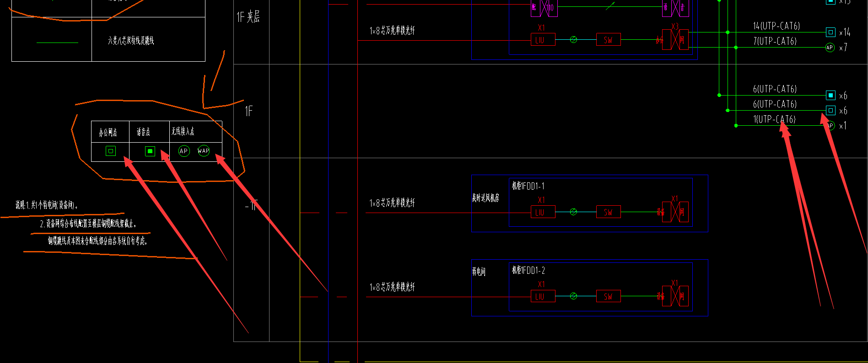
Task: Click the 无线接入点 legend header
Action: click(x=183, y=131)
